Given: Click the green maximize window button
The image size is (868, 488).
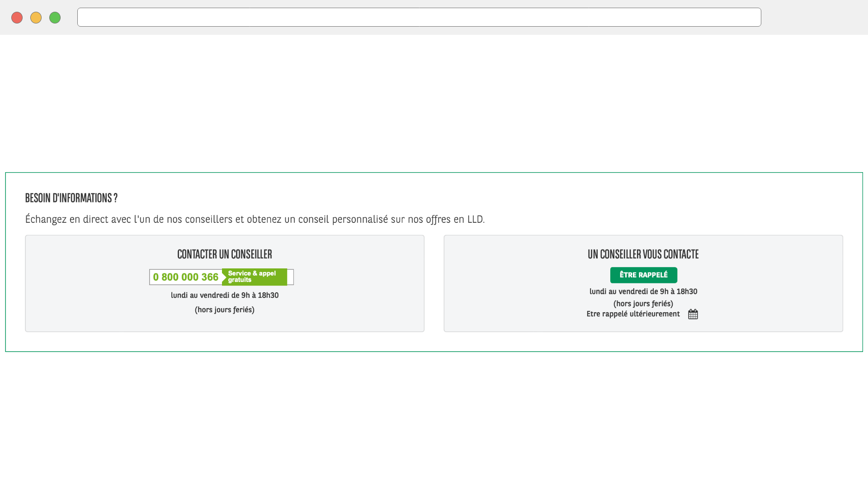Looking at the screenshot, I should 55,18.
